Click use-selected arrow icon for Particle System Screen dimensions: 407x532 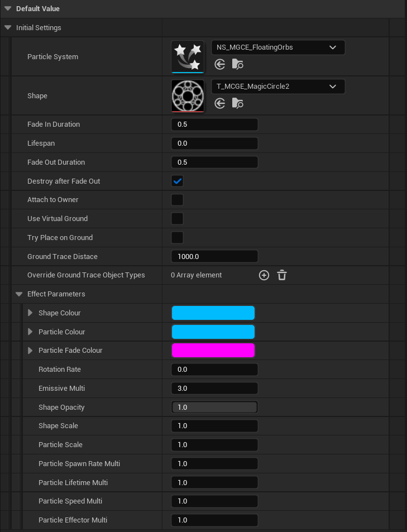220,65
